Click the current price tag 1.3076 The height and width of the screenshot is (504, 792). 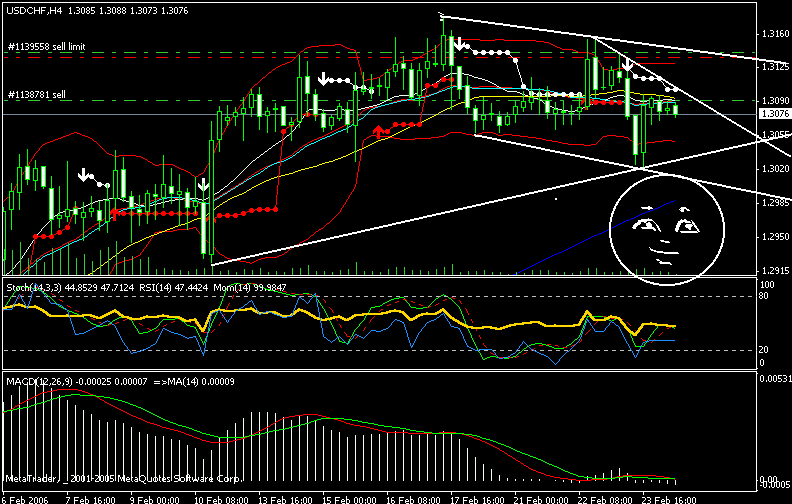[775, 114]
